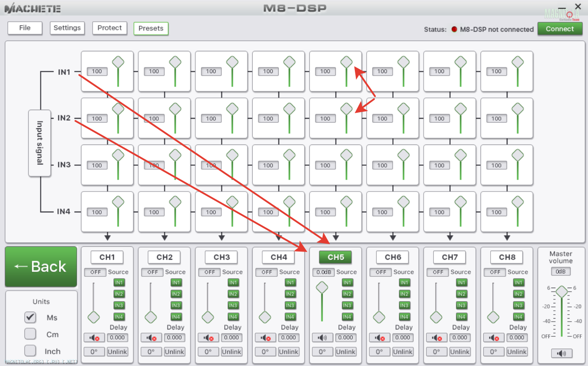Toggle IN3 source for CH7

click(x=461, y=306)
